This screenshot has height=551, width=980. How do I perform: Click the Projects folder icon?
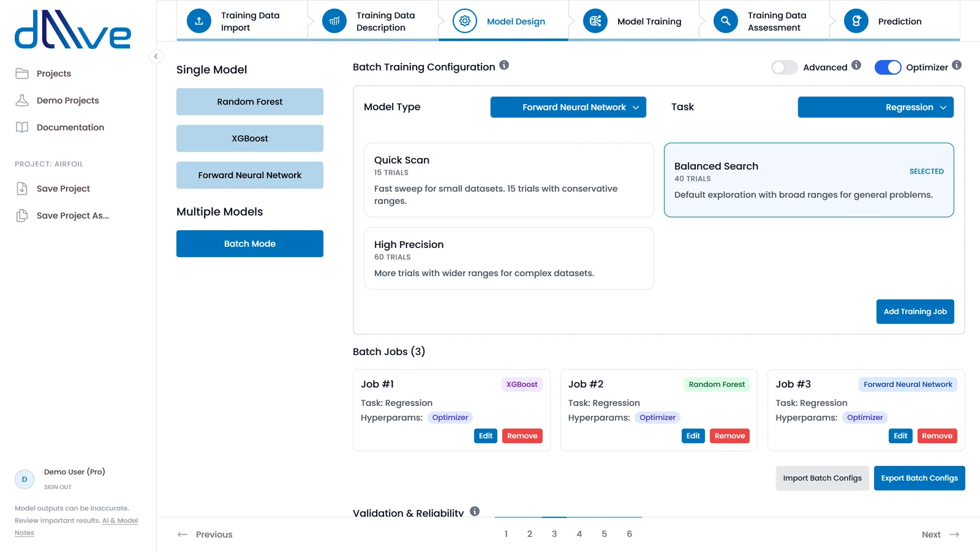pyautogui.click(x=22, y=73)
